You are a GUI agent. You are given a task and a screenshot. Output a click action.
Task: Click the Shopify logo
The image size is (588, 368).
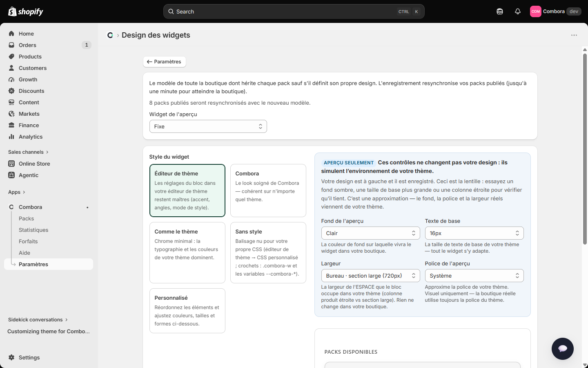pyautogui.click(x=26, y=11)
